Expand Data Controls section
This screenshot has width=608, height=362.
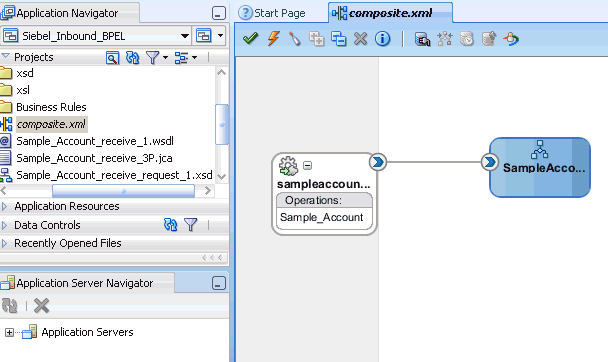point(4,225)
